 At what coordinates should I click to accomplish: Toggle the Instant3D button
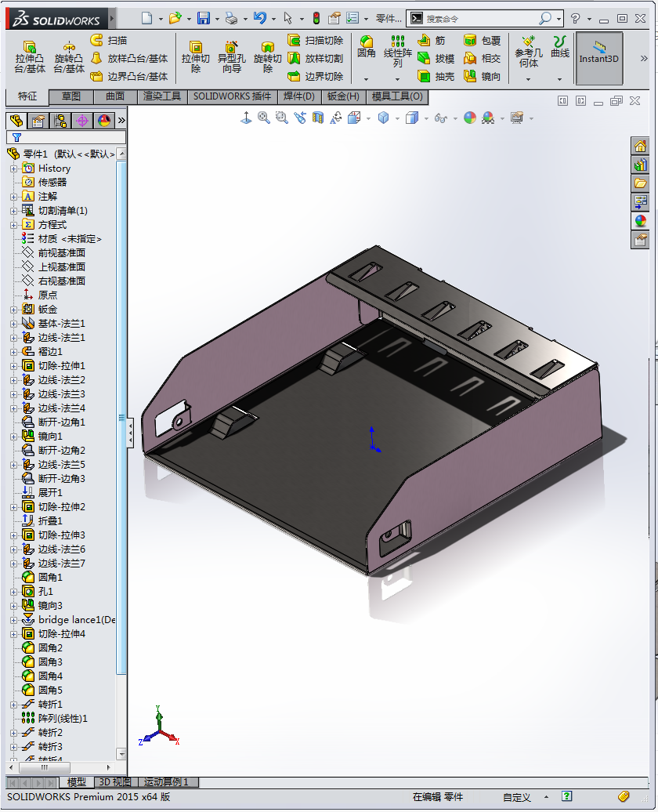coord(599,58)
